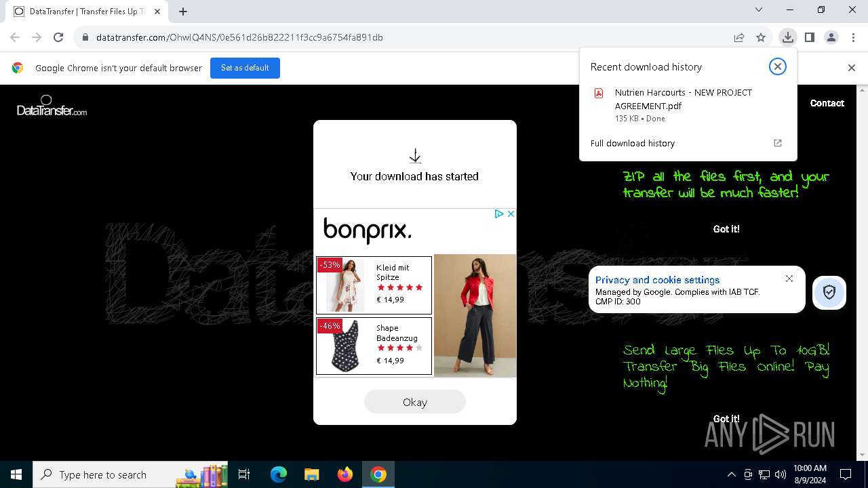Open Privacy and cookie settings link
868x488 pixels.
(x=657, y=280)
